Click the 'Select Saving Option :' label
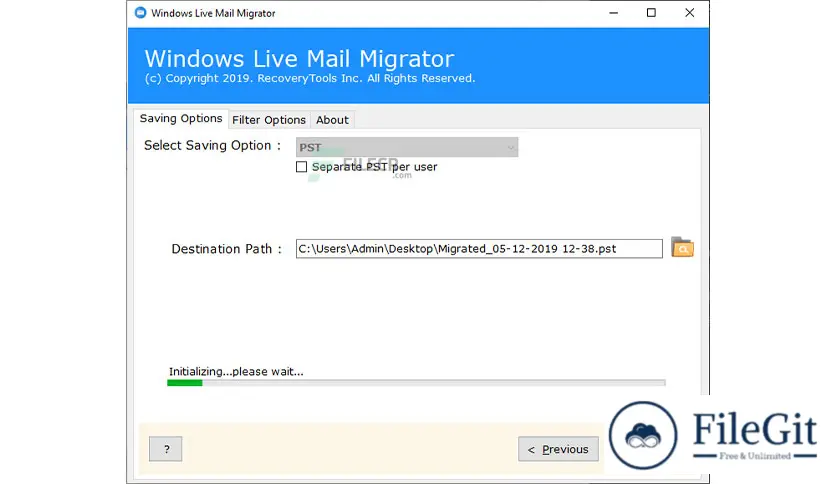836x484 pixels. 212,146
